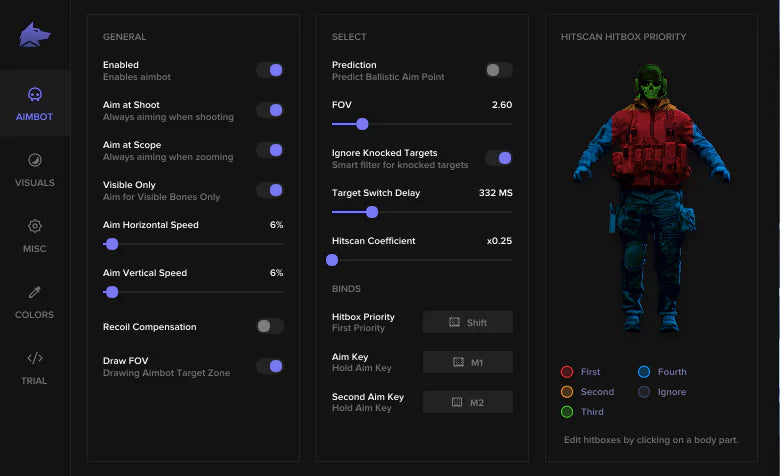Click the wolf logo in the sidebar
The image size is (780, 476).
[35, 35]
